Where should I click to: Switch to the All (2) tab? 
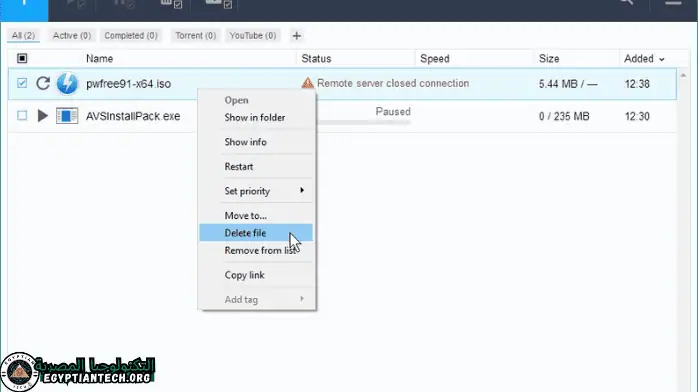23,36
